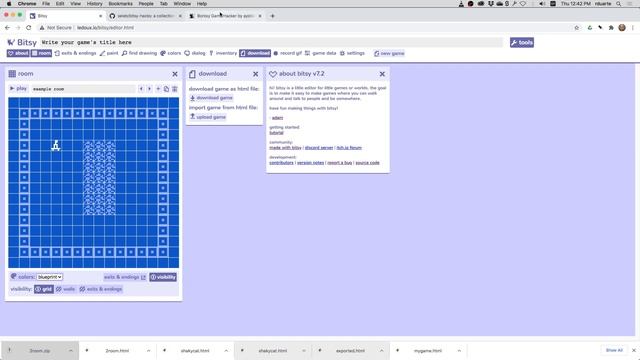The width and height of the screenshot is (640, 360).
Task: Play the game in the room panel
Action: point(18,89)
